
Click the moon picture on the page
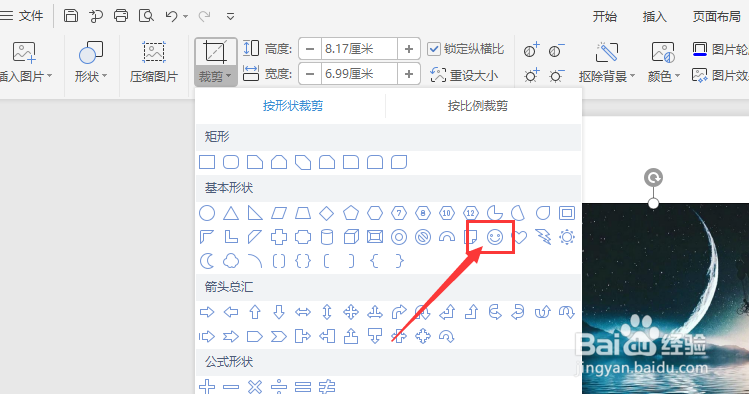click(665, 298)
